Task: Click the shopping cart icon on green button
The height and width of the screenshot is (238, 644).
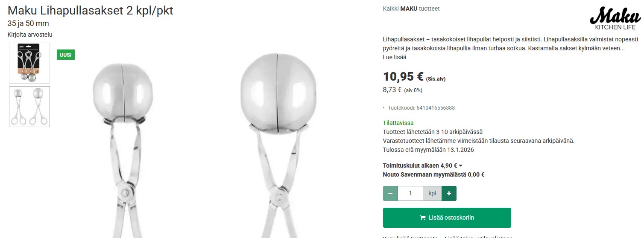Action: click(423, 218)
